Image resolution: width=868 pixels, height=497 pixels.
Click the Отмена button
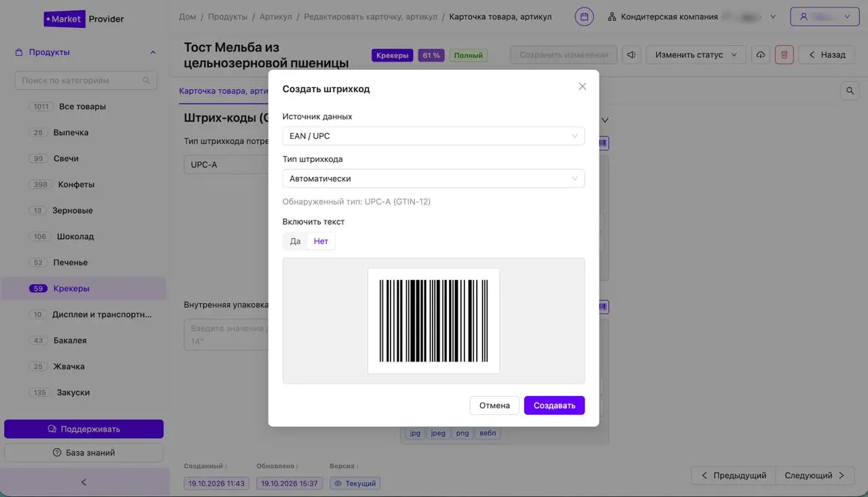pyautogui.click(x=494, y=405)
